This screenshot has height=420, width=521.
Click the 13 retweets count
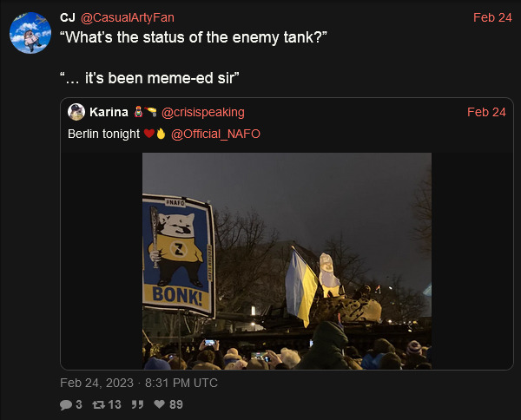pos(115,404)
